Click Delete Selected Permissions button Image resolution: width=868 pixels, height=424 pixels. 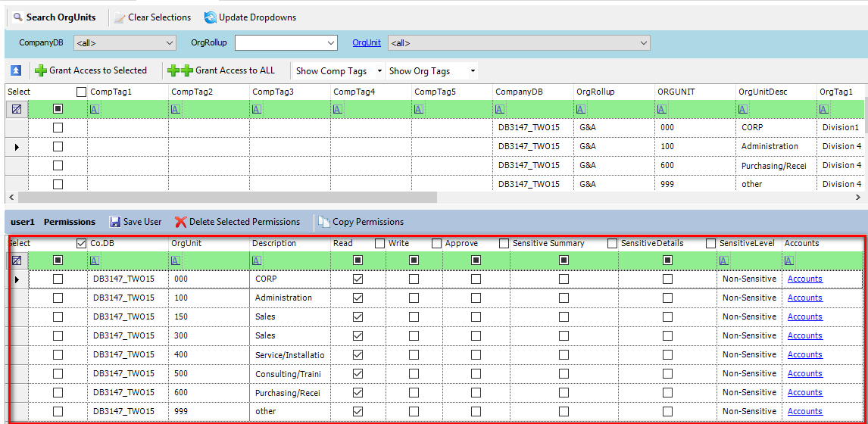(238, 222)
